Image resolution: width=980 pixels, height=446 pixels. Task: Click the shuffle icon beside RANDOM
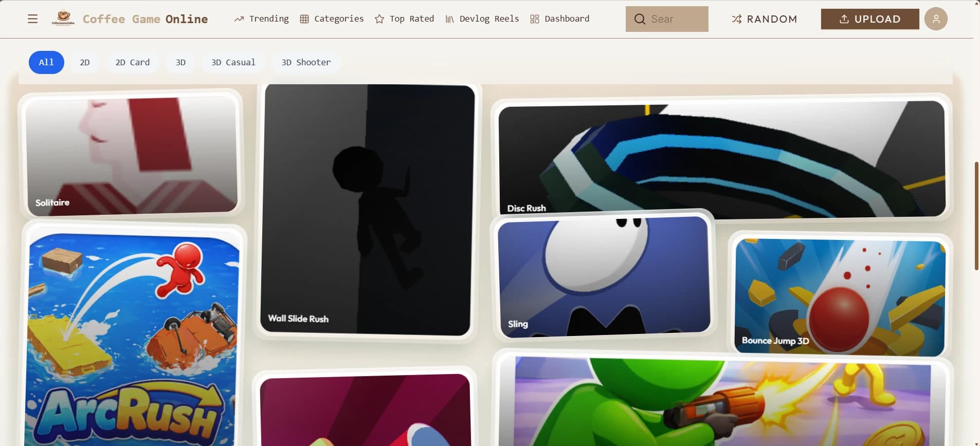(x=737, y=19)
